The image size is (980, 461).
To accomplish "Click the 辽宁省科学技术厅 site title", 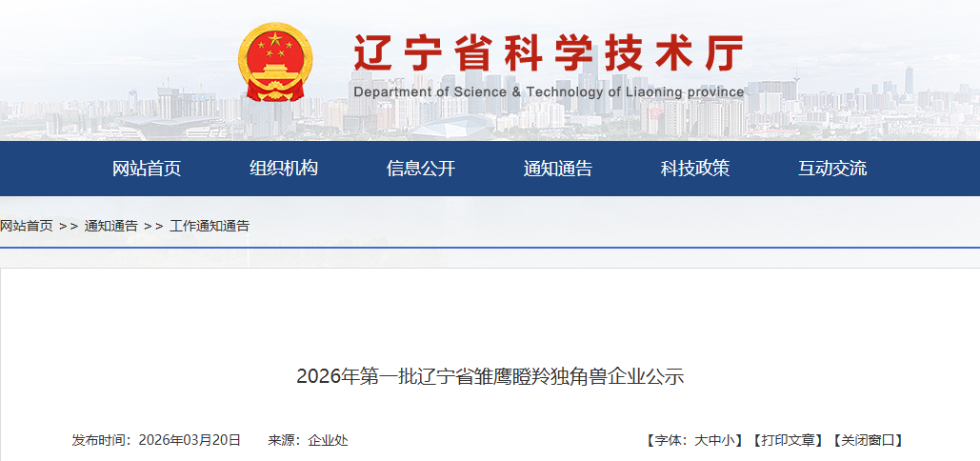I will coord(548,51).
